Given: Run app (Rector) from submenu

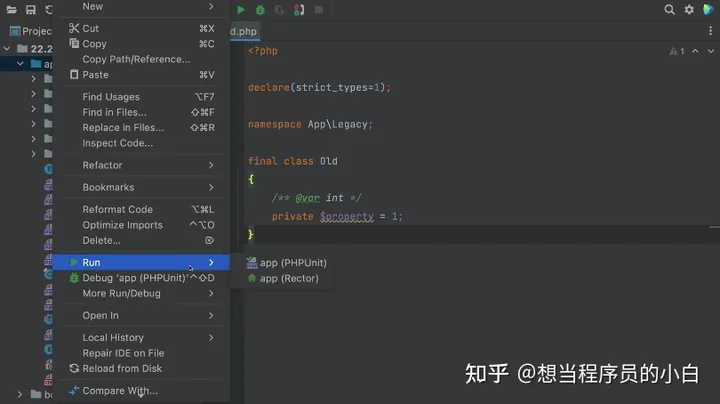Looking at the screenshot, I should 282,278.
